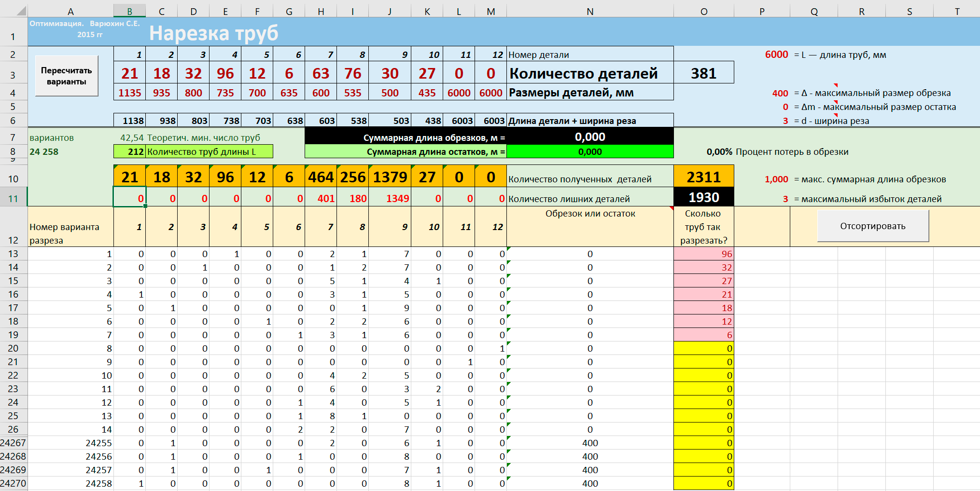Select the Сколько труб так разрезать header
This screenshot has height=491, width=980.
704,227
